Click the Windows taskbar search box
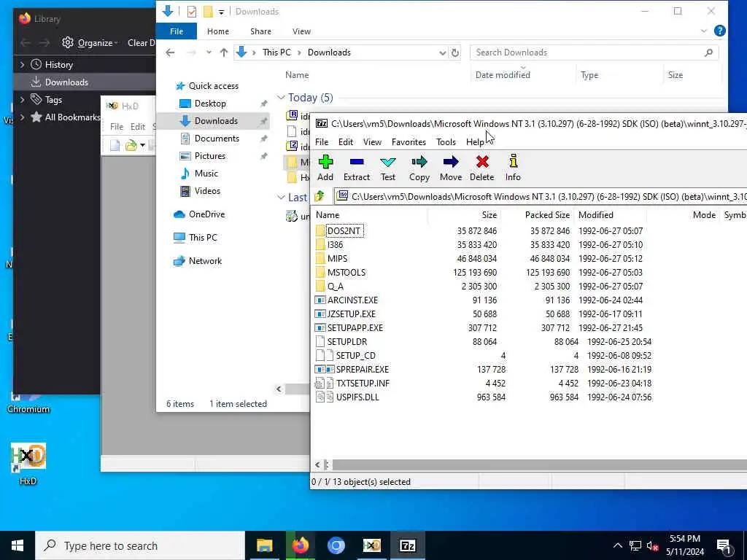This screenshot has height=560, width=747. click(140, 545)
